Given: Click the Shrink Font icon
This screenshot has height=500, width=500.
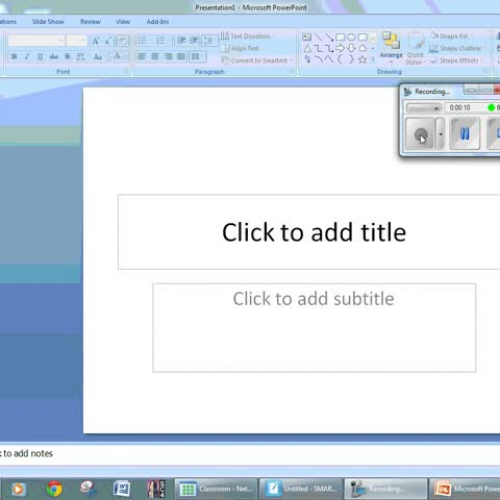Looking at the screenshot, I should (108, 41).
